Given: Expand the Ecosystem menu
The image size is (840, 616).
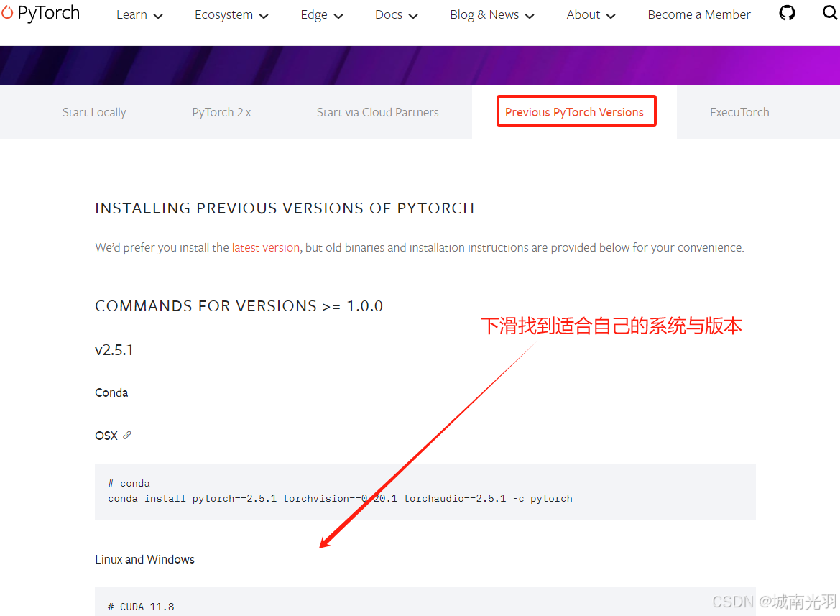Looking at the screenshot, I should [231, 15].
